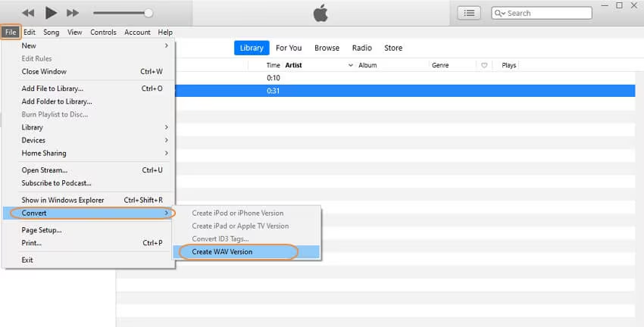The image size is (644, 327).
Task: Open the Edit menu
Action: pos(29,32)
